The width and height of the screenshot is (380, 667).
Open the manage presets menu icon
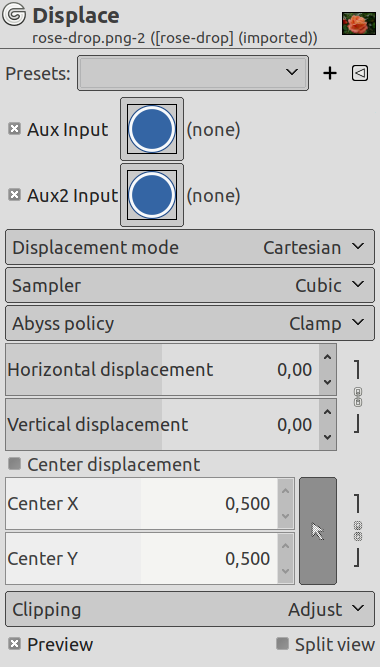tap(360, 73)
